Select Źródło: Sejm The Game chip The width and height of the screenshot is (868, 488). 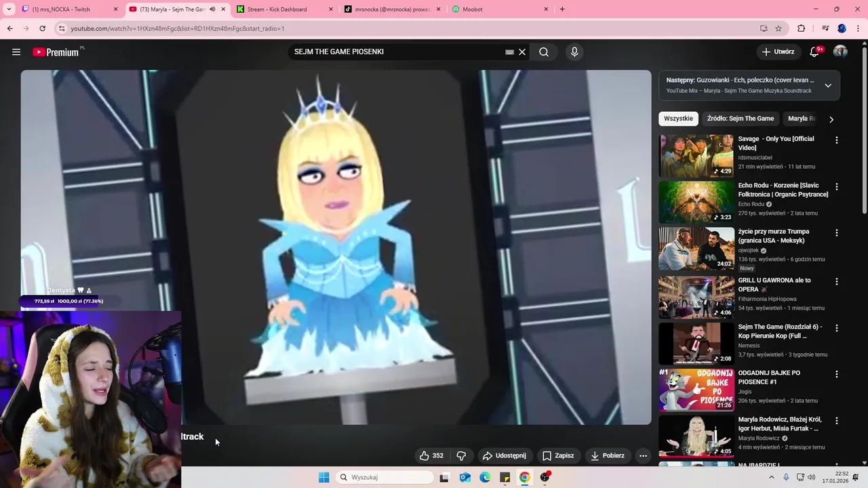pyautogui.click(x=740, y=119)
